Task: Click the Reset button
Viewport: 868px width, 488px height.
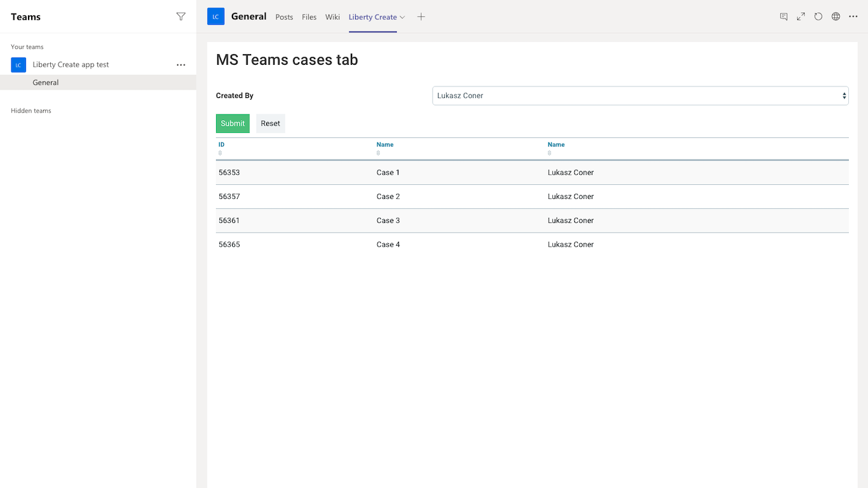Action: pos(271,123)
